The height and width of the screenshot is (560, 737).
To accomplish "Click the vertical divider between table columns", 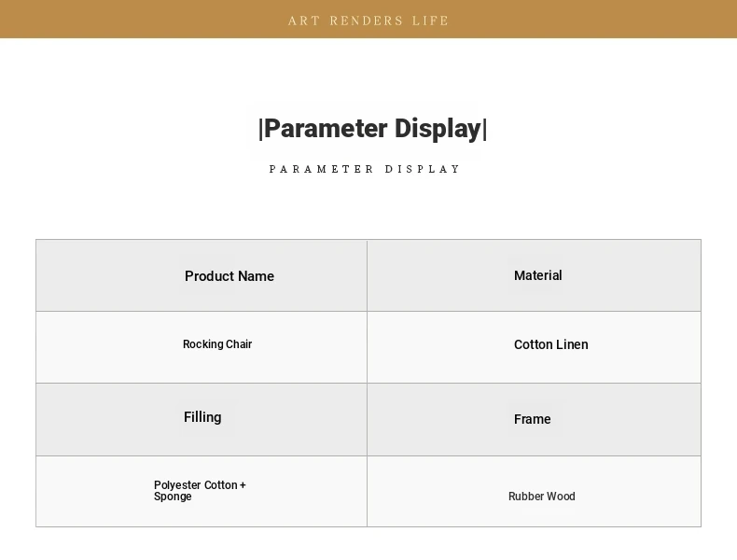I will coord(367,384).
